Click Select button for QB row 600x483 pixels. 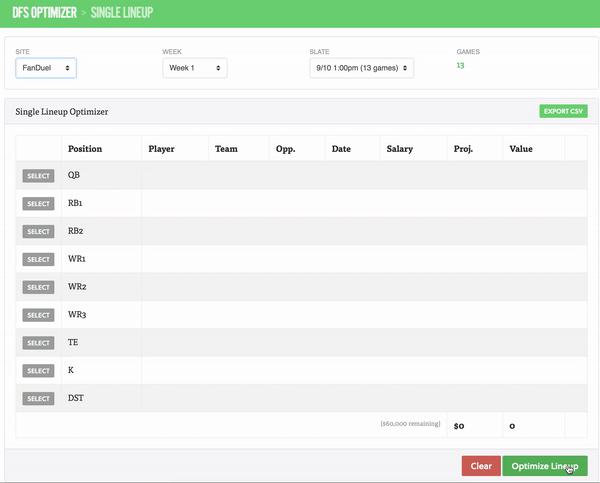pyautogui.click(x=38, y=176)
